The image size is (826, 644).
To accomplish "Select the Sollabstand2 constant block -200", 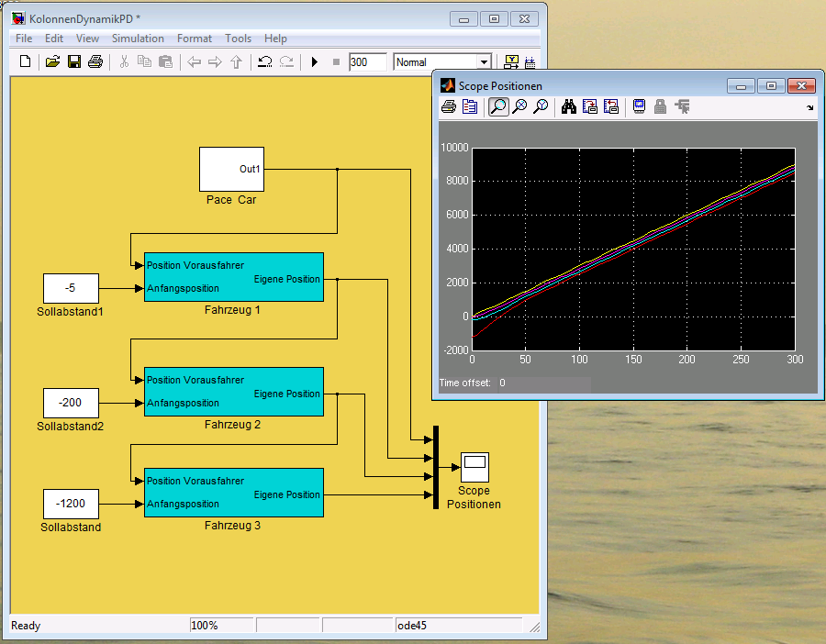I will [x=71, y=403].
